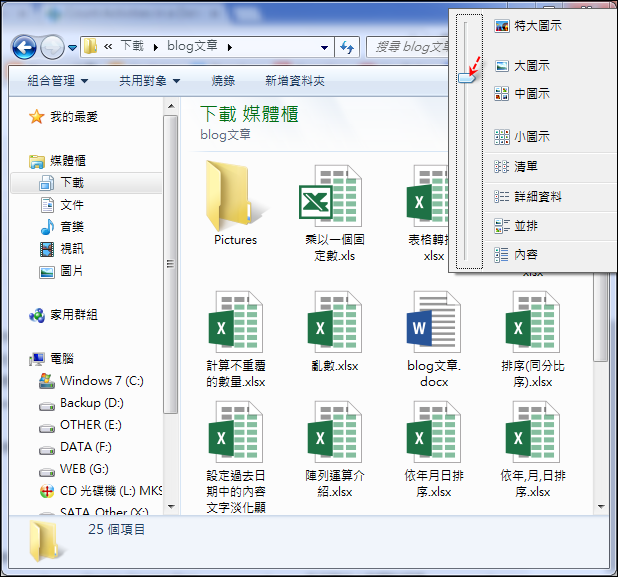618x577 pixels.
Task: Select 家用群組 homegroup in sidebar
Action: (63, 315)
